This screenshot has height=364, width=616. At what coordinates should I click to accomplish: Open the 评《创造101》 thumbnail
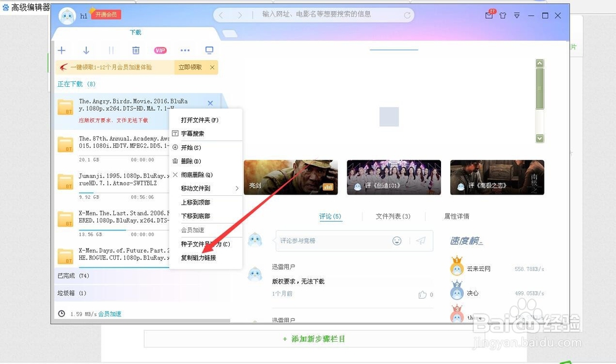pos(394,177)
